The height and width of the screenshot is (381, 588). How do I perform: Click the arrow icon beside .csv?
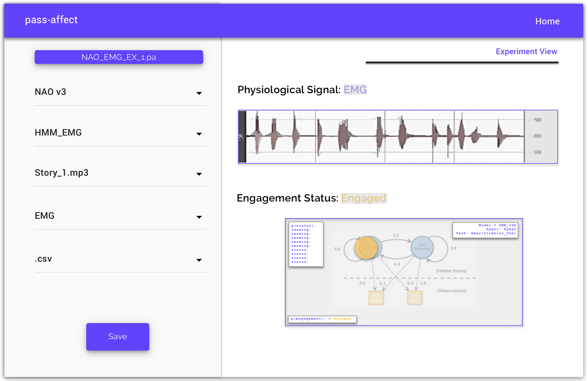[x=199, y=260]
